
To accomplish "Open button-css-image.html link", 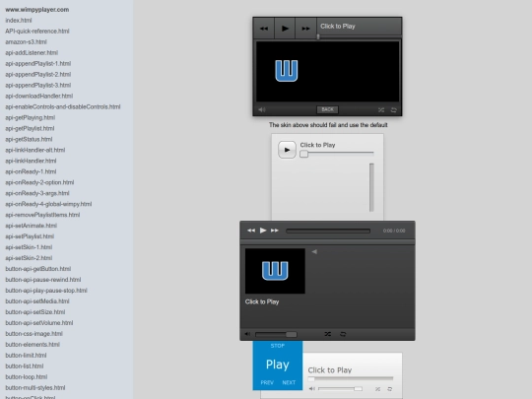I will click(33, 334).
